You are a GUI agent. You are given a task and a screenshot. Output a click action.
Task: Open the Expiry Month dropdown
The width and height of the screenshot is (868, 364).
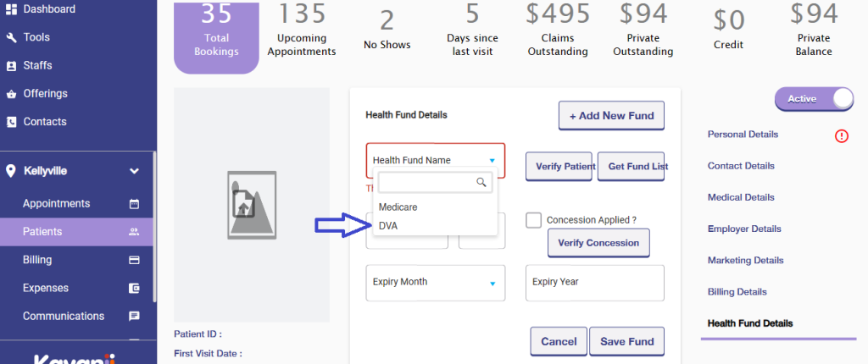[435, 283]
